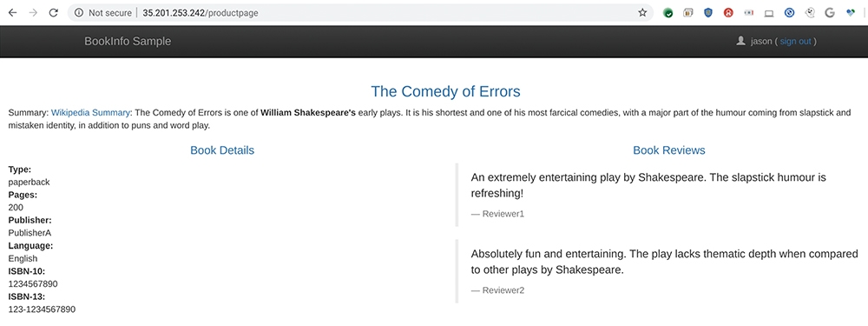
Task: Click the Comedy of Errors heading
Action: (445, 91)
